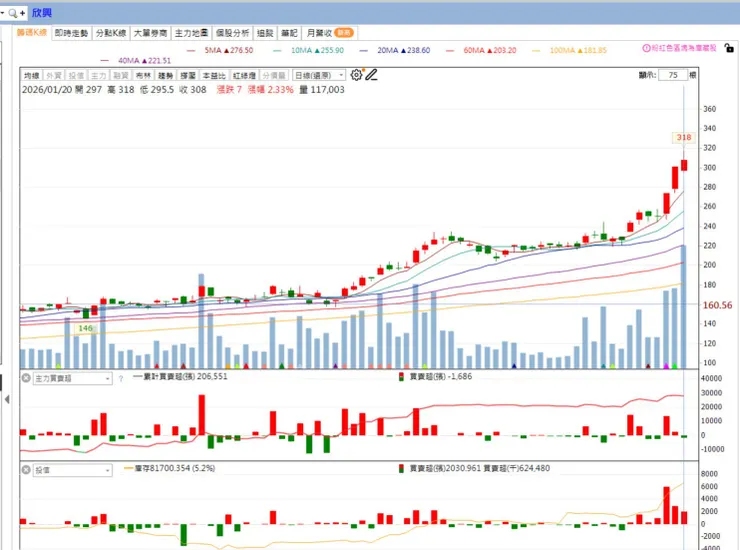Viewport: 740px width, 550px height.
Task: Click the magnifier search icon beside 欣興
Action: (12, 13)
